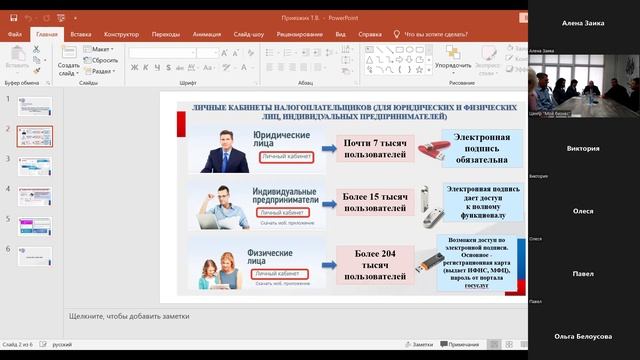Click Личный кабинет under Индивидуальные предприниматели
Image resolution: width=640 pixels, height=360 pixels.
click(282, 213)
